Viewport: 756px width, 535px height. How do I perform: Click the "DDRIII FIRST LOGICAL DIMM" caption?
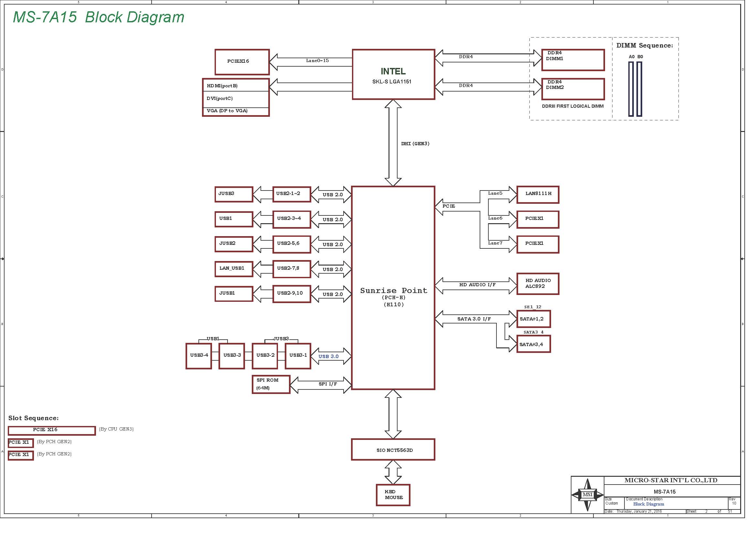(x=573, y=106)
